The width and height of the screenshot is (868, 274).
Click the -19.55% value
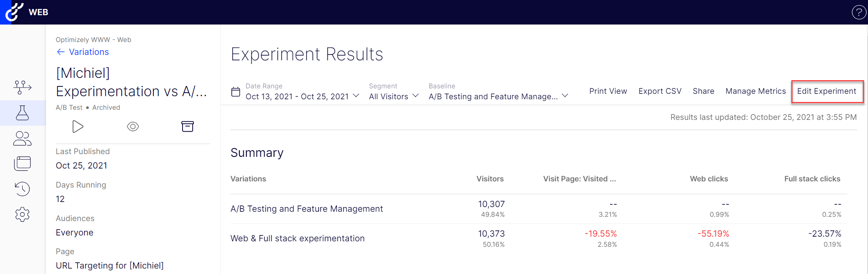coord(601,234)
